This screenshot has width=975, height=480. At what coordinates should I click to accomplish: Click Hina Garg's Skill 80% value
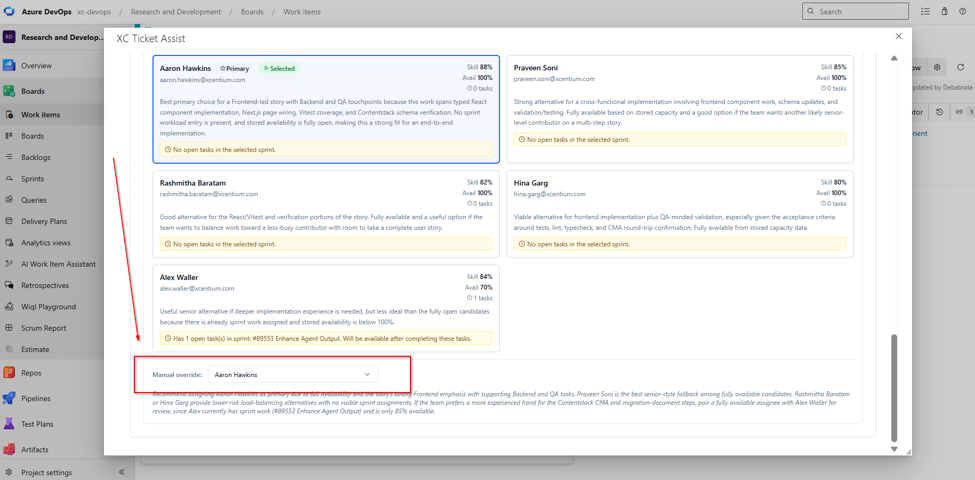click(x=834, y=182)
